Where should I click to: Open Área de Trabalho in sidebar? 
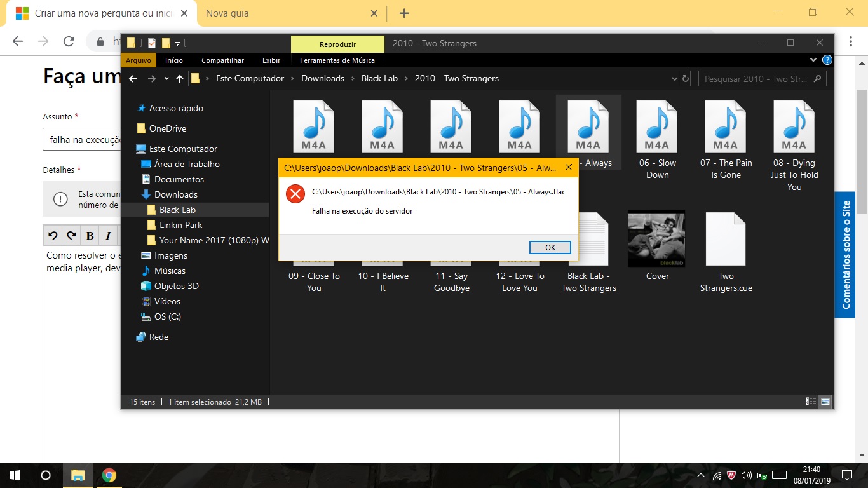pyautogui.click(x=187, y=164)
